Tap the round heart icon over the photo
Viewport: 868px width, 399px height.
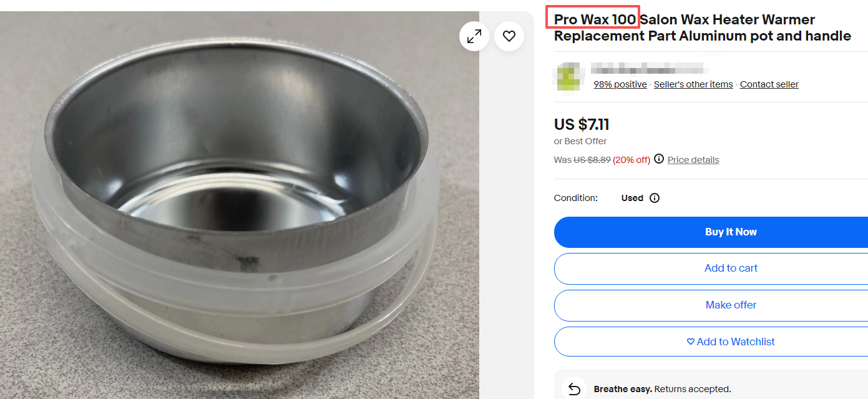click(509, 36)
